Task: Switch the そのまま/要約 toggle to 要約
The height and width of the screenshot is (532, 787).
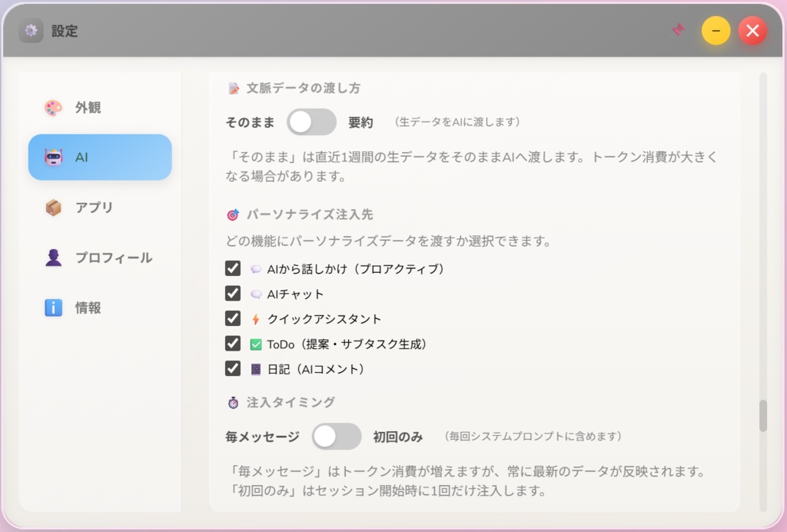Action: point(311,122)
